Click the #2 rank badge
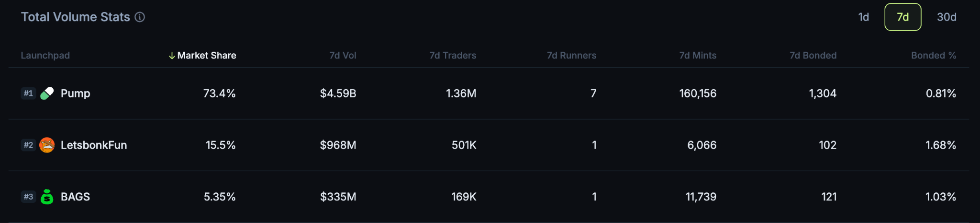This screenshot has height=223, width=980. click(x=28, y=145)
